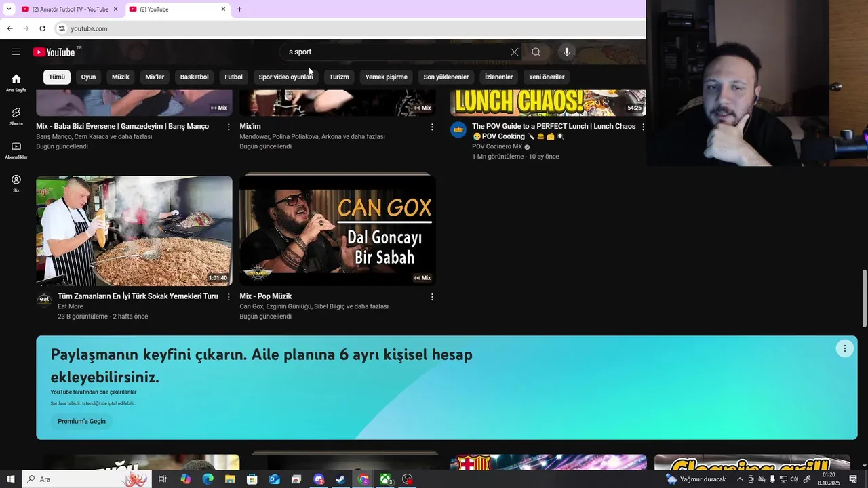
Task: View site information icon in address bar
Action: (61, 28)
